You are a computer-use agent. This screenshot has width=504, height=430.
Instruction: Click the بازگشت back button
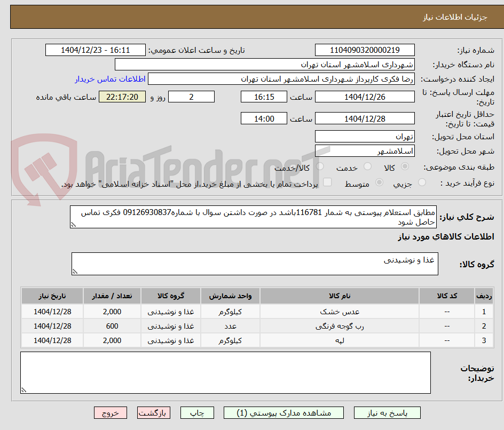154,412
